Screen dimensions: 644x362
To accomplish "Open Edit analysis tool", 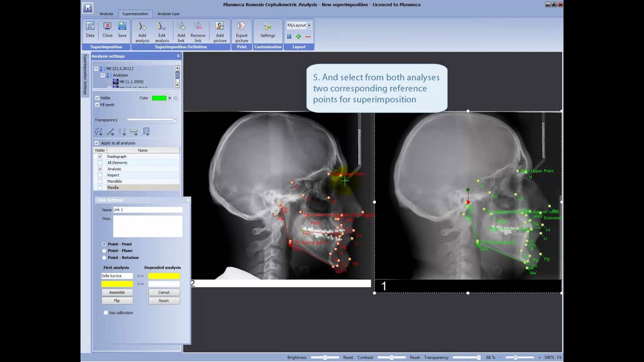I will pos(162,32).
